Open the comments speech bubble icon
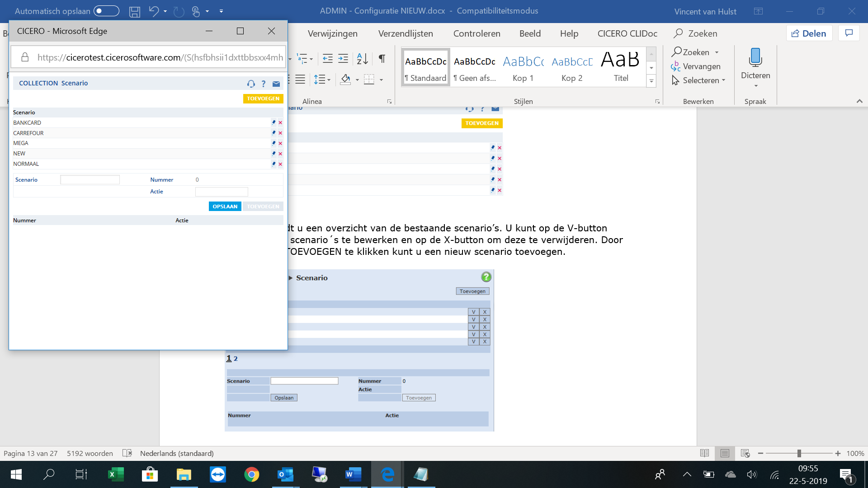 [849, 33]
